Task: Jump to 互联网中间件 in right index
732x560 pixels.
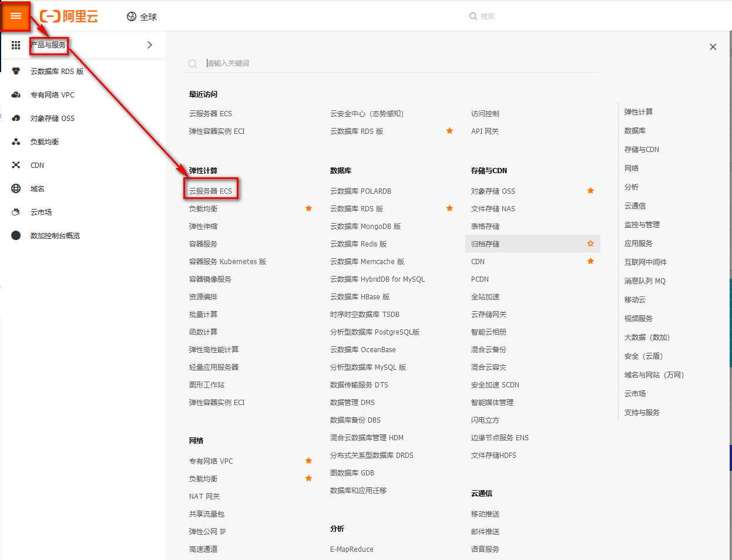Action: click(646, 262)
